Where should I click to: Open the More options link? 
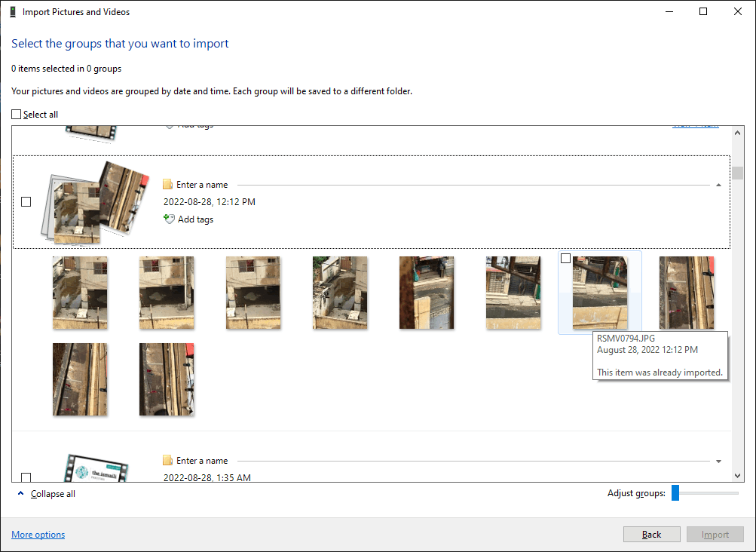[38, 534]
